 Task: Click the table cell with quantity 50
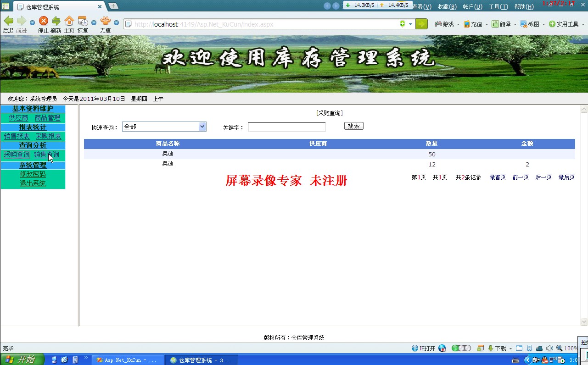click(x=431, y=154)
